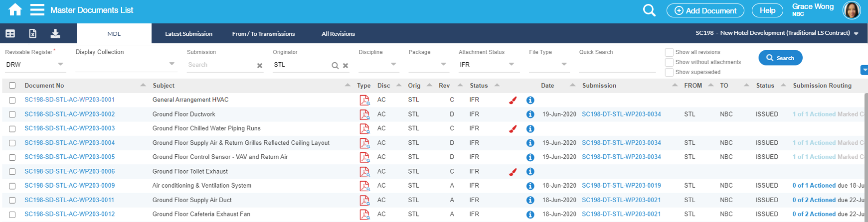Toggle Show without attachments checkbox
The image size is (868, 222).
pyautogui.click(x=669, y=62)
